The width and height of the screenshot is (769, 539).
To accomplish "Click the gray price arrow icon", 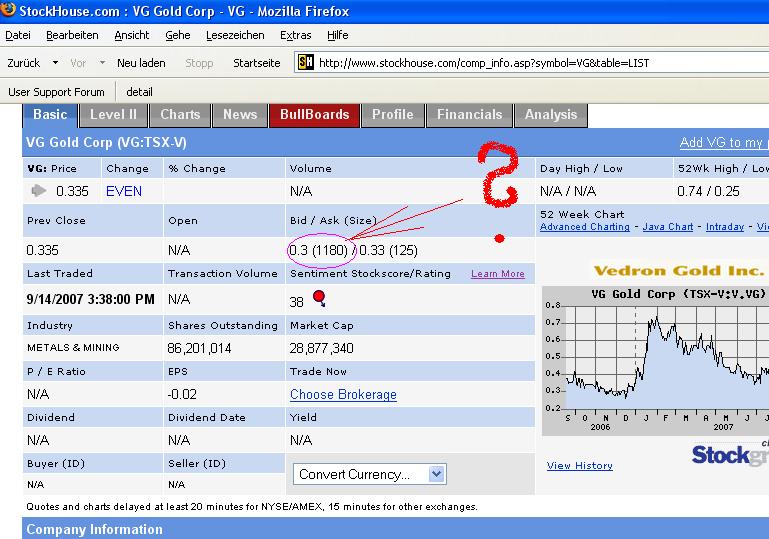I will 38,191.
